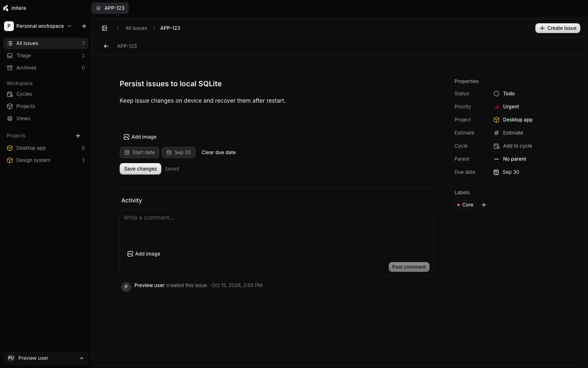Click the back arrow beside APP-123

coord(106,46)
